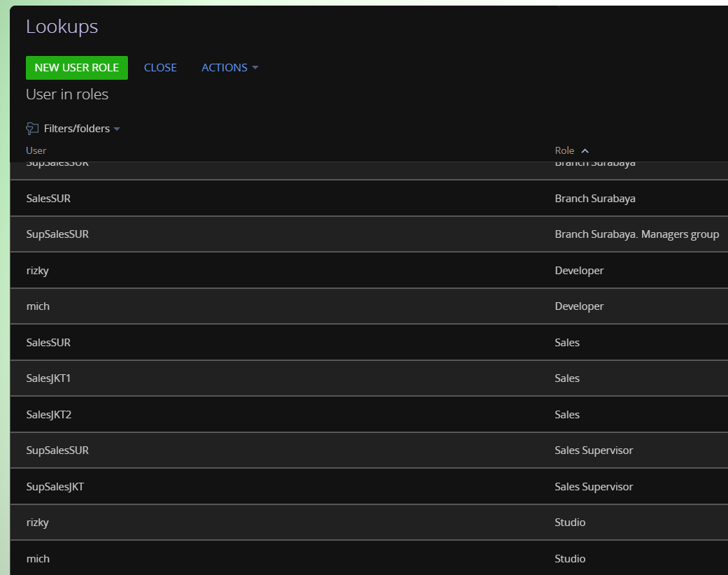Sort by the Role column header
Viewport: 728px width, 575px height.
pyautogui.click(x=564, y=150)
